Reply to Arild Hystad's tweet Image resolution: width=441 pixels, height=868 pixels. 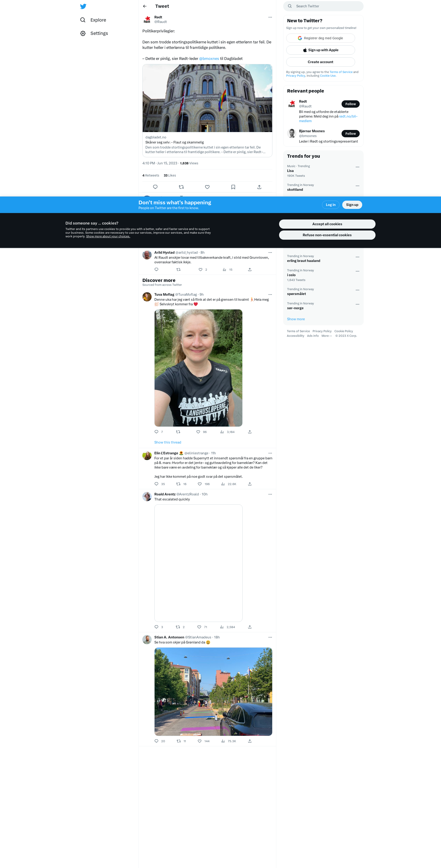[156, 270]
